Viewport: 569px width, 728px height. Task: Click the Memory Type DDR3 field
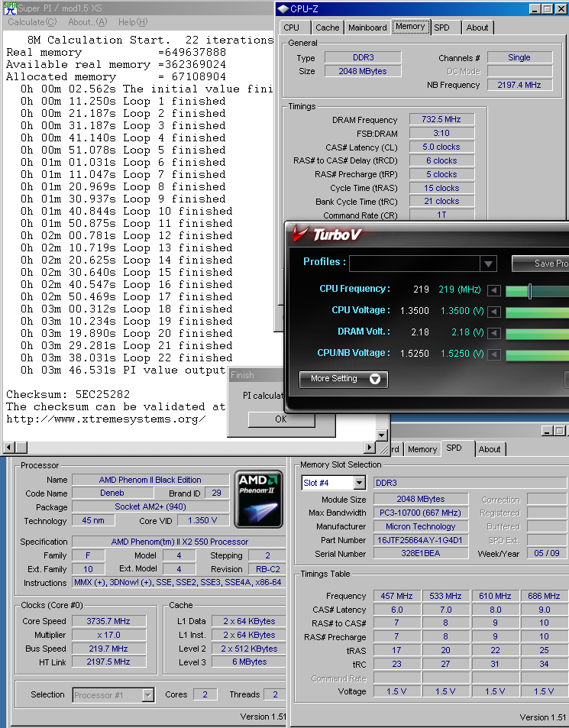[363, 57]
